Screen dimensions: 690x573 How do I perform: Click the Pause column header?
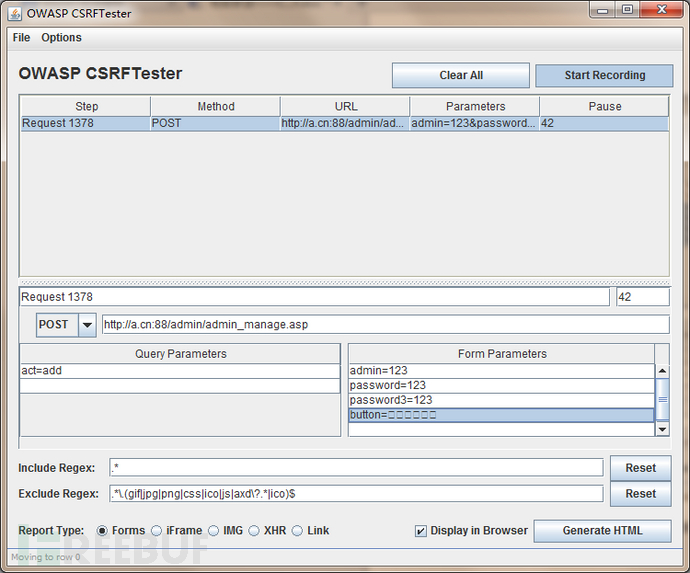point(605,107)
